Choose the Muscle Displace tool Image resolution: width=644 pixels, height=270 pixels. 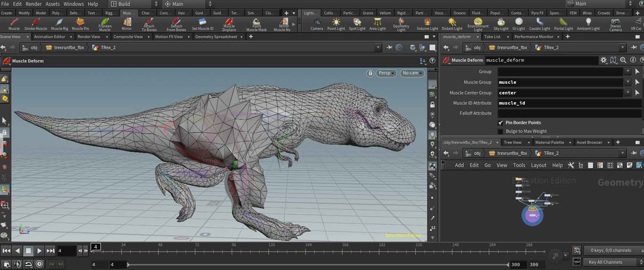click(229, 24)
